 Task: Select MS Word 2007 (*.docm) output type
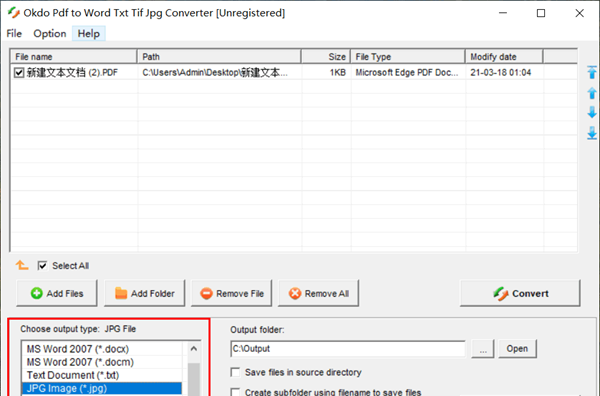coord(102,362)
